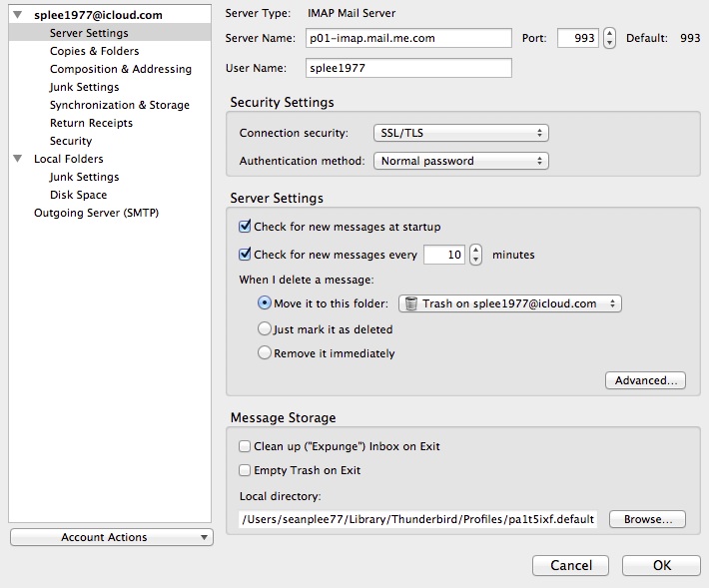Screen dimensions: 709x588
Task: Decrease check interval minutes stepper
Action: [475, 260]
